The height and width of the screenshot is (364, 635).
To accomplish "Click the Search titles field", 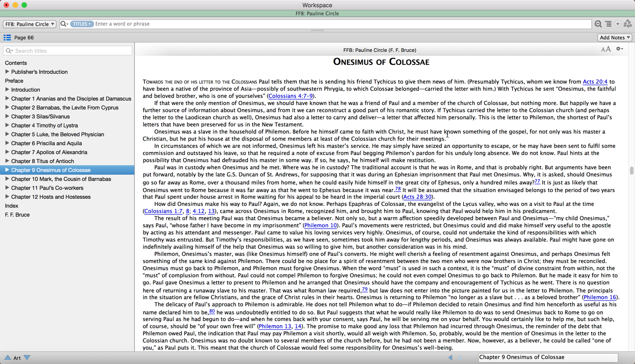I will click(x=68, y=51).
